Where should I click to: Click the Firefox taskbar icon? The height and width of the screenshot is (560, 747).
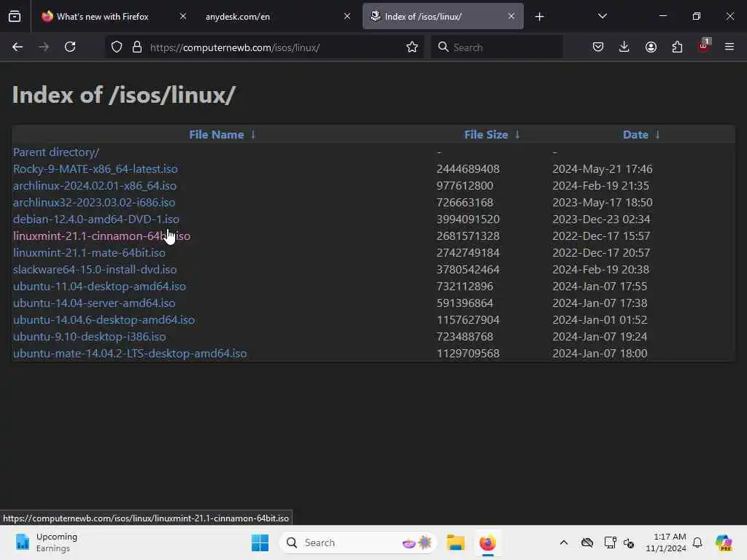pos(487,542)
